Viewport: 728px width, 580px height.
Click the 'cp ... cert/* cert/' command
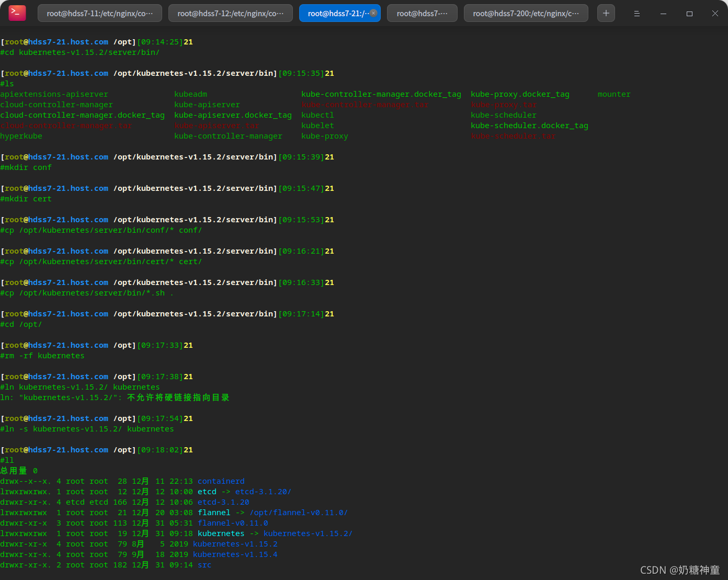tap(101, 261)
